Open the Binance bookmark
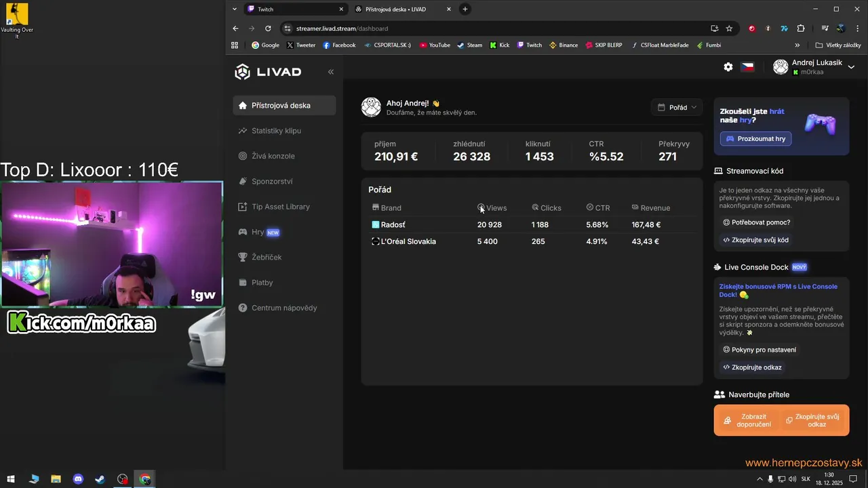Image resolution: width=868 pixels, height=488 pixels. click(x=564, y=45)
